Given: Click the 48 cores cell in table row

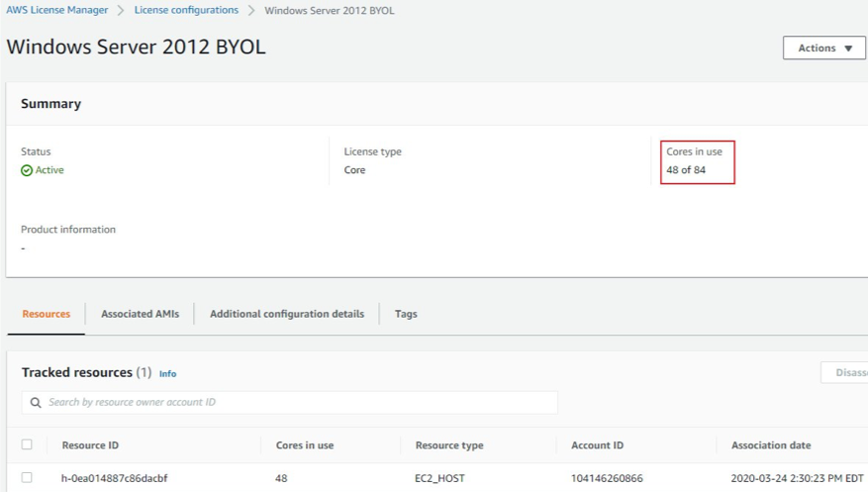Looking at the screenshot, I should point(281,478).
